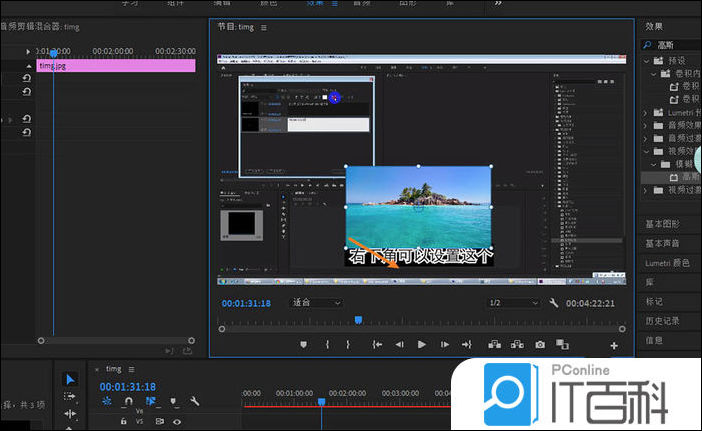Toggle V3 track output eye icon
Screen dimensions: 702x431
(177, 422)
